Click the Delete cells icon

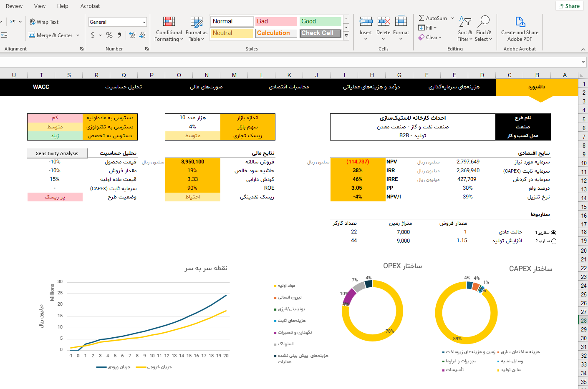coord(383,22)
